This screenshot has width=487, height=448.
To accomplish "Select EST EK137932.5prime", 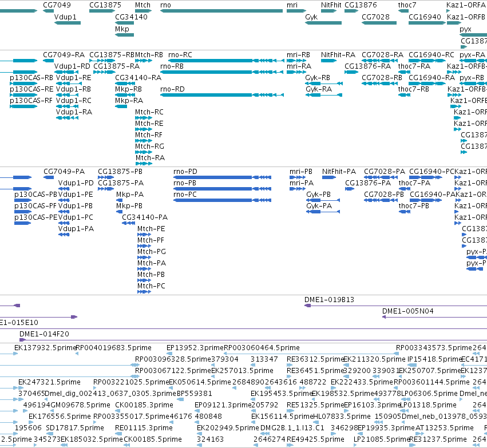I will (x=45, y=348).
